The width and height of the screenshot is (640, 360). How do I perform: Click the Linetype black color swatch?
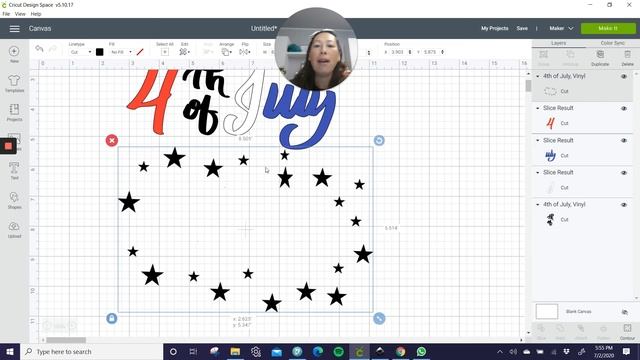(100, 52)
